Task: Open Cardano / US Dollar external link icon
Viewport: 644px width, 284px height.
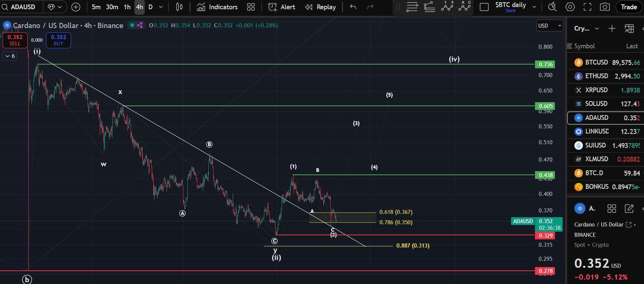Action: 629,225
